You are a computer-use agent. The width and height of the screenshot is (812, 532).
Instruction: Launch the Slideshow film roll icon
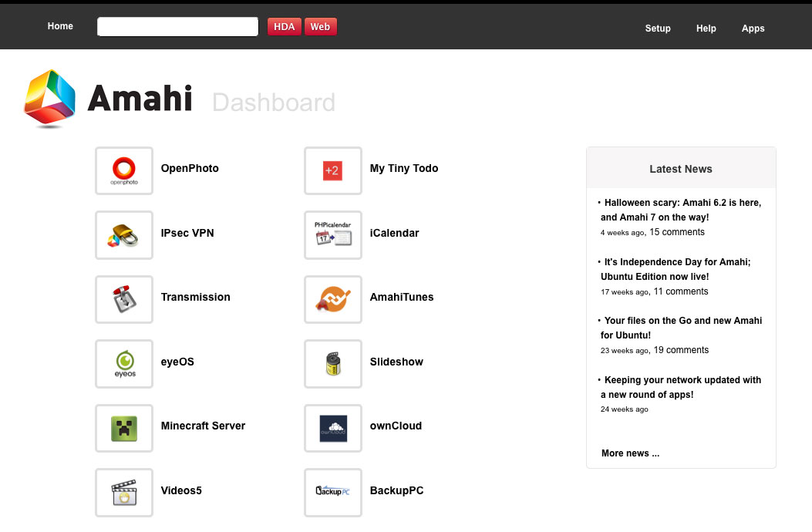point(333,364)
